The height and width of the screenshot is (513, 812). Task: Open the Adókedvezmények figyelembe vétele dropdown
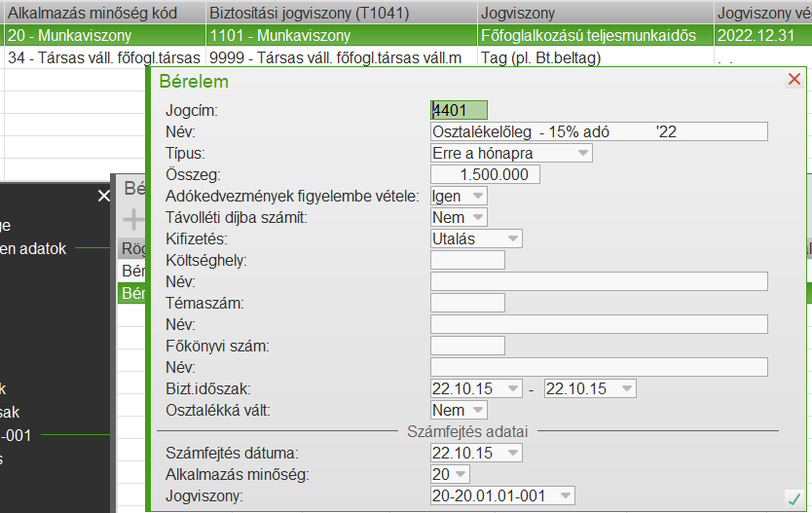(x=459, y=197)
